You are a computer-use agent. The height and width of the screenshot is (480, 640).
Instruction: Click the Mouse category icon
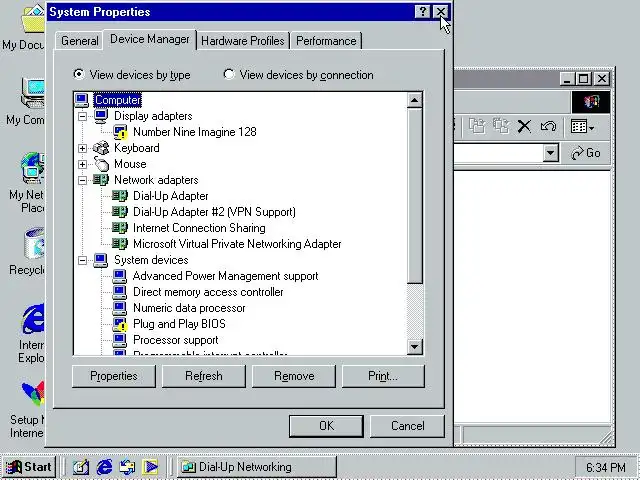point(101,164)
